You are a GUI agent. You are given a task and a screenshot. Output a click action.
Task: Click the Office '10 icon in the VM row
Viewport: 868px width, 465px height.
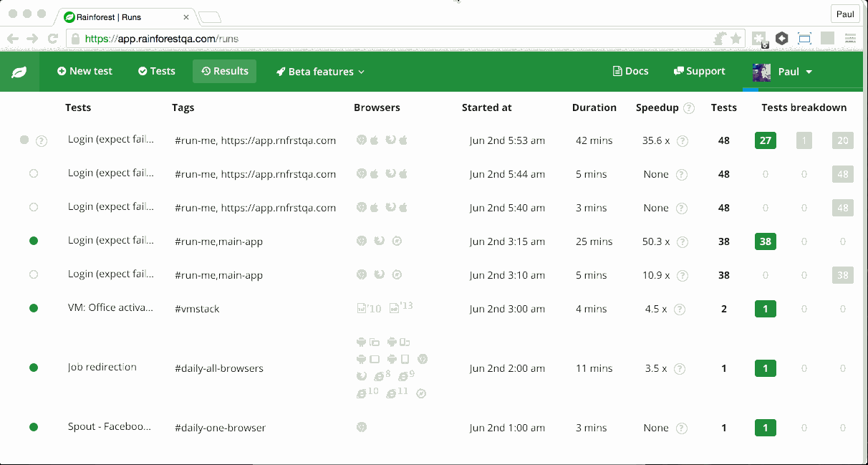pyautogui.click(x=369, y=309)
